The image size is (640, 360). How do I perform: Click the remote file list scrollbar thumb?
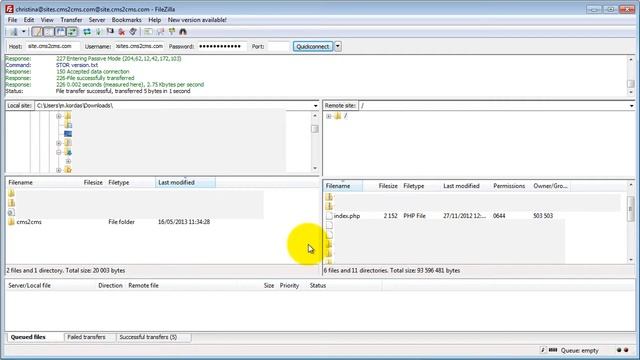pos(631,208)
